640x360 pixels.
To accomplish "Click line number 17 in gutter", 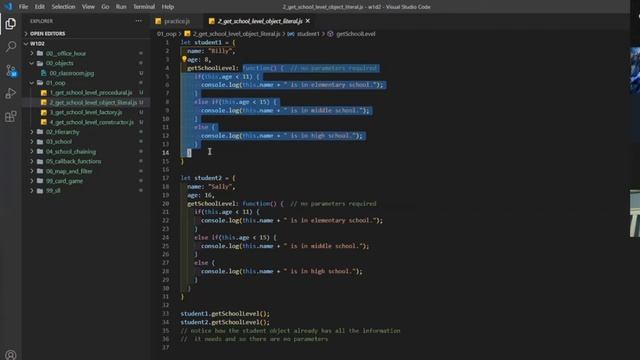I will point(165,178).
